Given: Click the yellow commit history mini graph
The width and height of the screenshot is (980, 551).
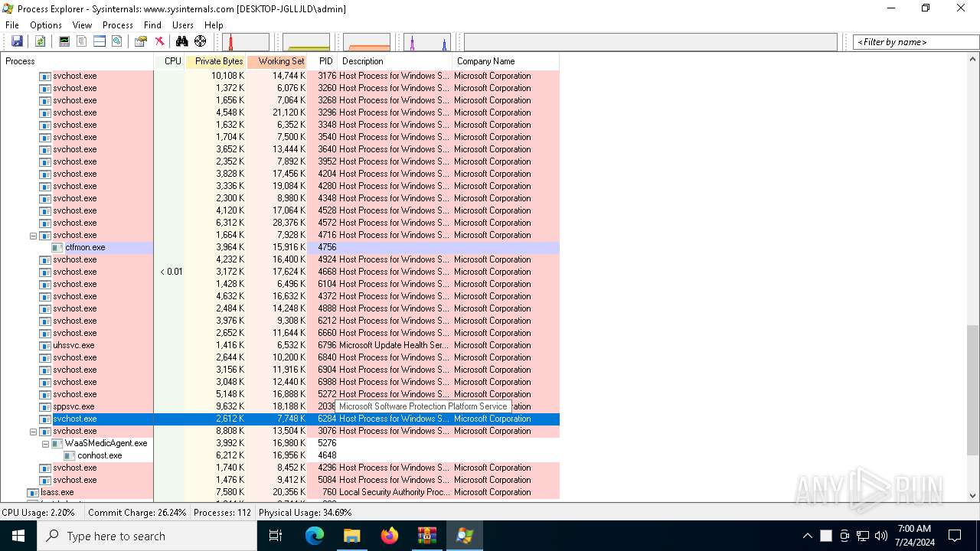Looking at the screenshot, I should pyautogui.click(x=306, y=42).
